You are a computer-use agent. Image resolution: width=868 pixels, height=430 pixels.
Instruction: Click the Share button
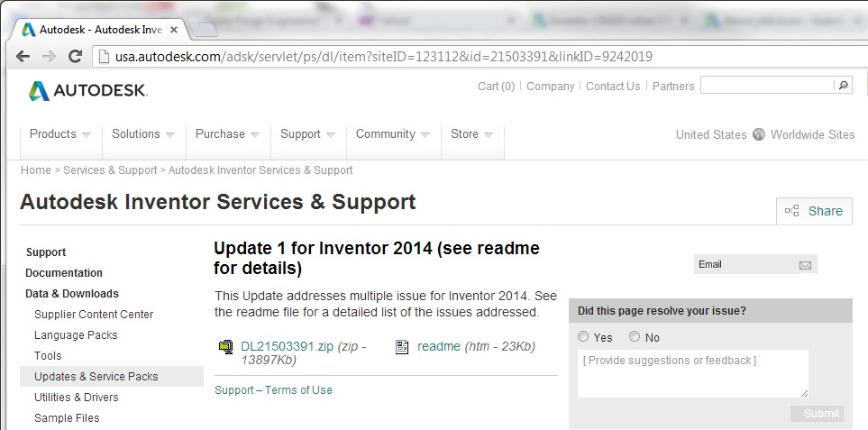tap(814, 211)
